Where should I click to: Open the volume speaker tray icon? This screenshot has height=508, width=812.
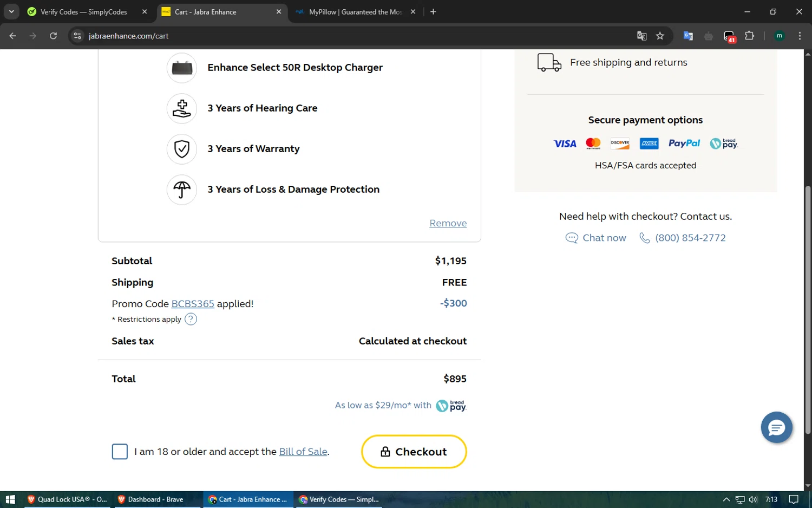753,499
